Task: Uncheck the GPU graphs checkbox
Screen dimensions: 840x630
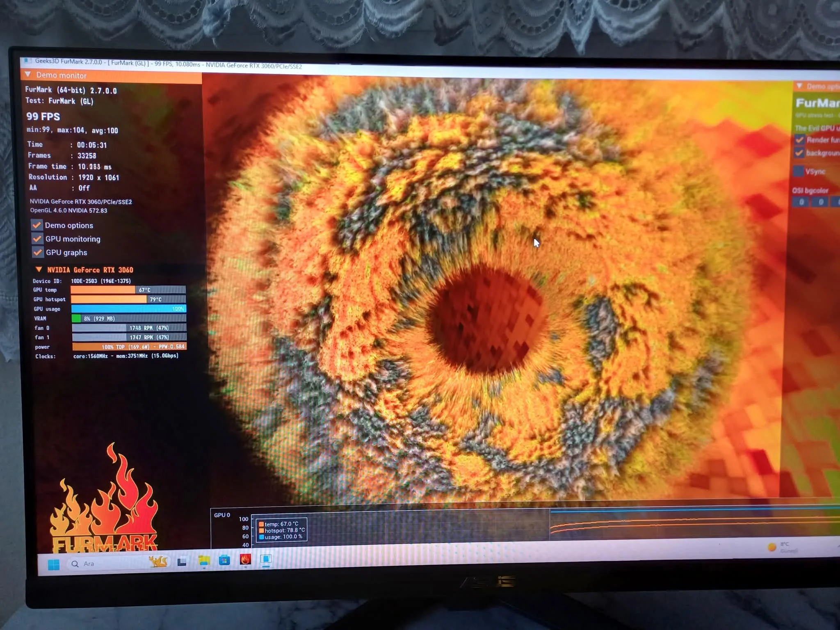Action: (x=38, y=252)
